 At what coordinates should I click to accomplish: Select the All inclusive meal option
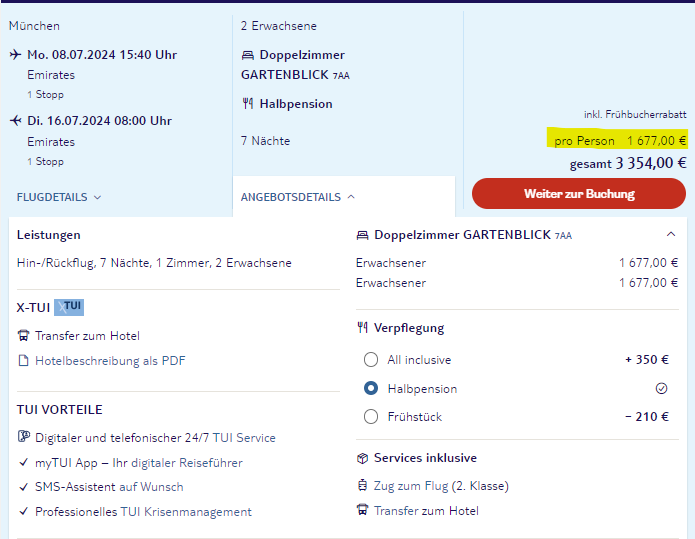(x=371, y=359)
